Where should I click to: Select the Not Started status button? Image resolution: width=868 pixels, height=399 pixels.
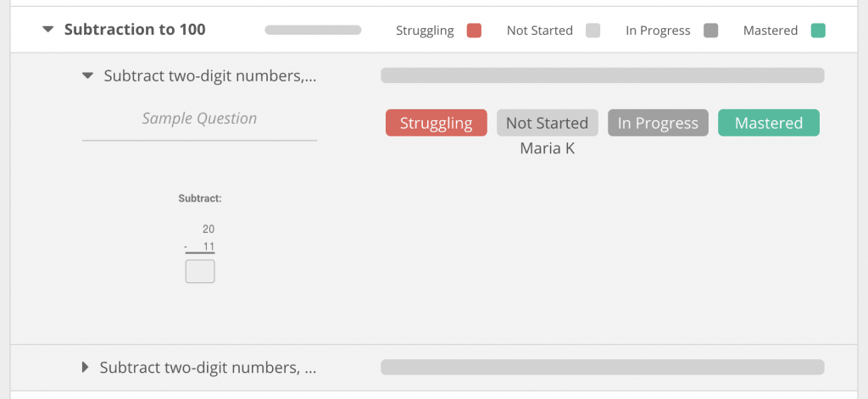click(547, 123)
